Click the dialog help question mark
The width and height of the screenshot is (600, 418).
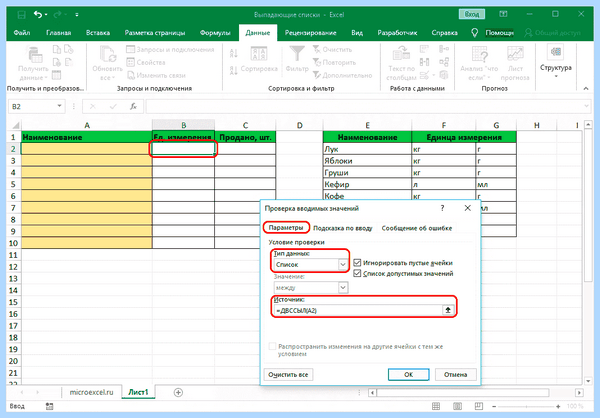(x=442, y=208)
